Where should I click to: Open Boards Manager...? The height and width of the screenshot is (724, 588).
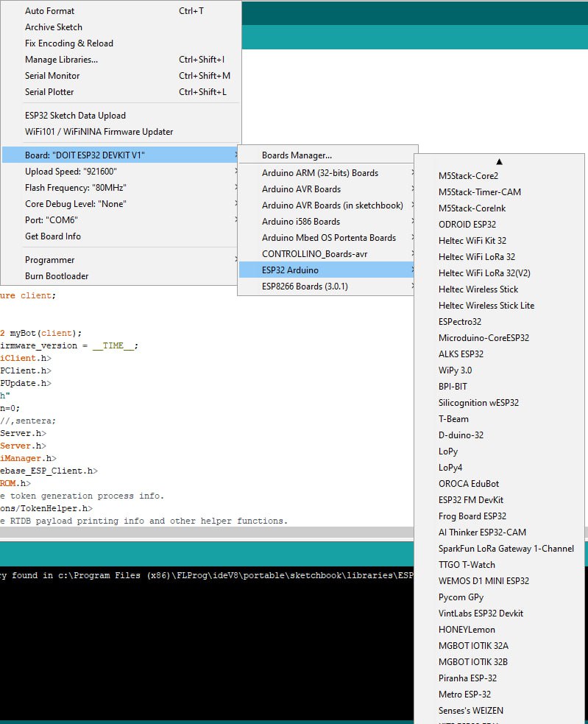(327, 155)
